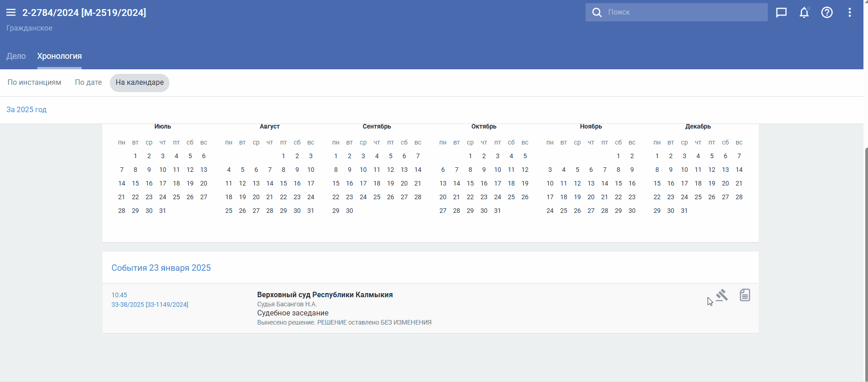Open the hamburger navigation menu
868x382 pixels.
coord(11,12)
